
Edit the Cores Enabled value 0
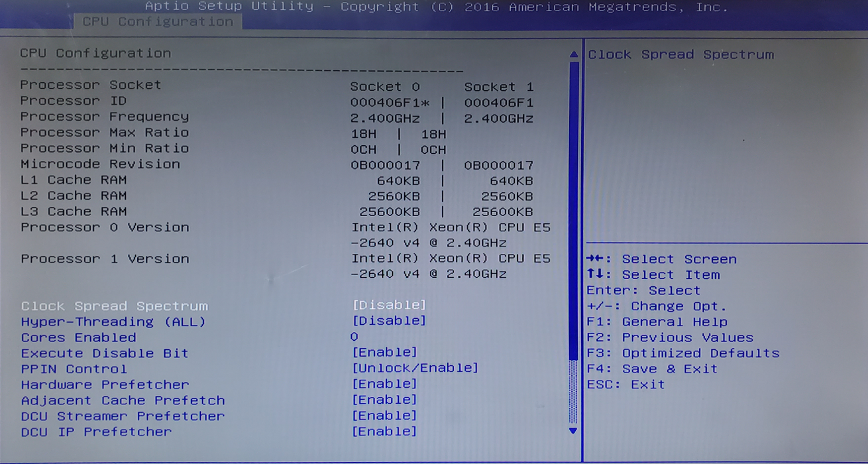(354, 337)
